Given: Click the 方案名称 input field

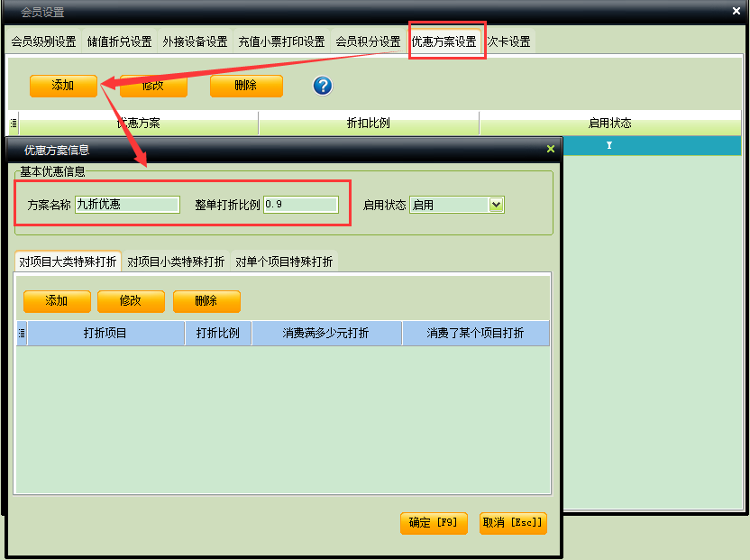Looking at the screenshot, I should tap(128, 205).
